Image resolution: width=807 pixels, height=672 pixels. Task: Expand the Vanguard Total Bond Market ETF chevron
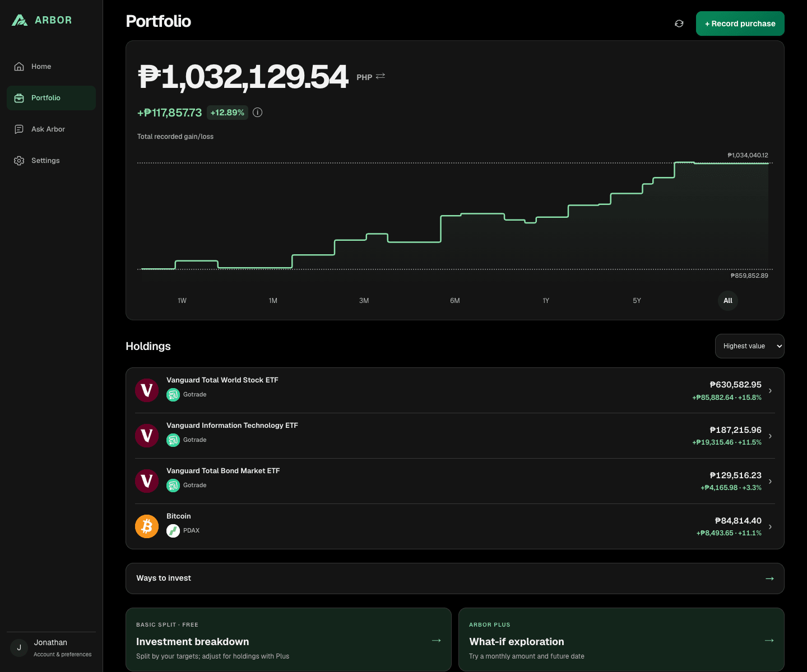(x=771, y=482)
